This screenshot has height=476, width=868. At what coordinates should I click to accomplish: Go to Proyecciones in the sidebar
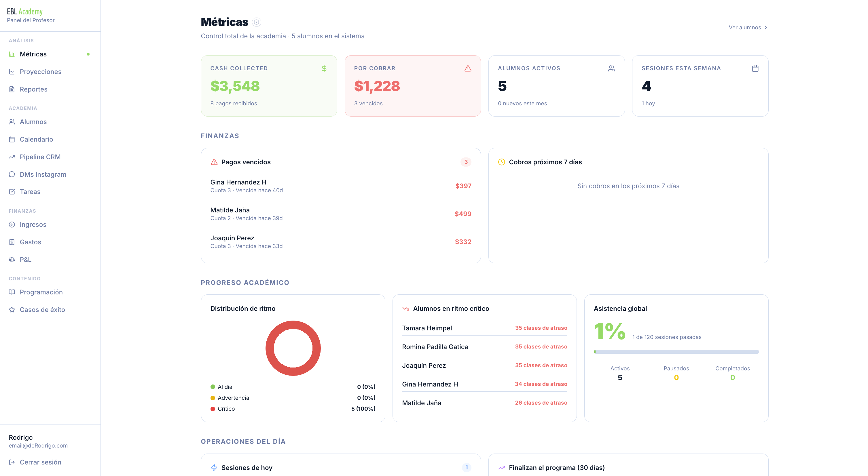[50, 72]
